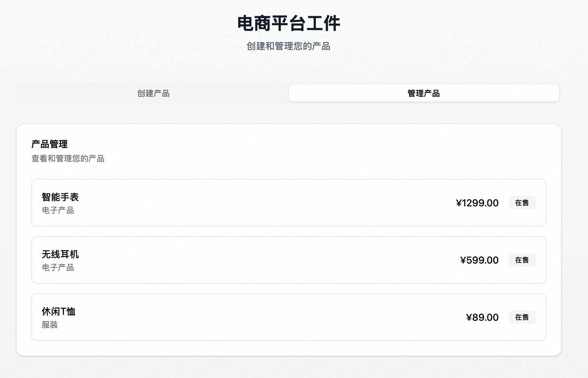Click empty area of 休闲T恤 card
The width and height of the screenshot is (588, 378).
[x=259, y=317]
